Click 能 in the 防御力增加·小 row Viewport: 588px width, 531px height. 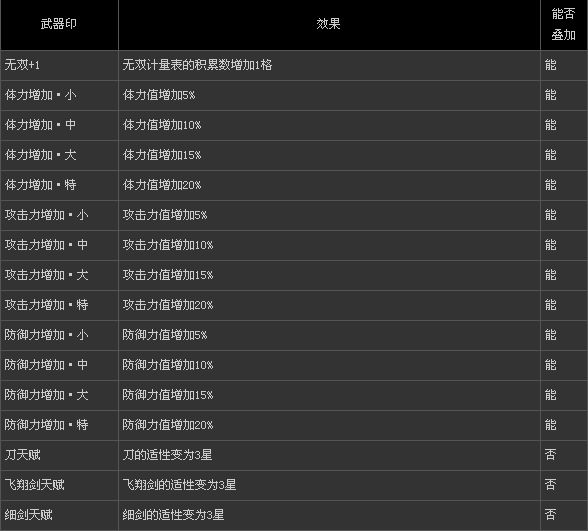[550, 335]
